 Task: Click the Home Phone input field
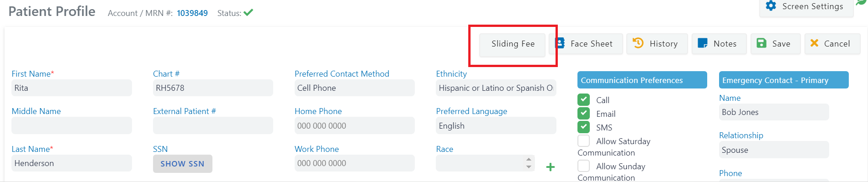click(x=355, y=125)
